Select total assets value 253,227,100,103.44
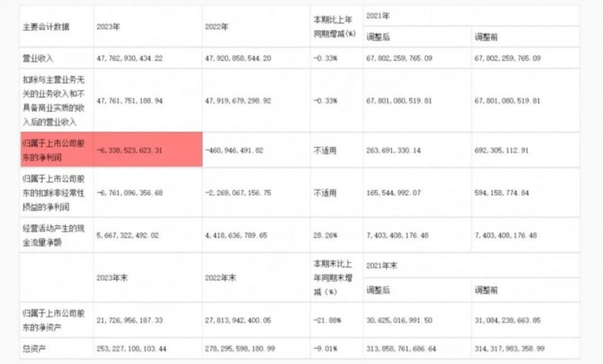 tap(131, 349)
